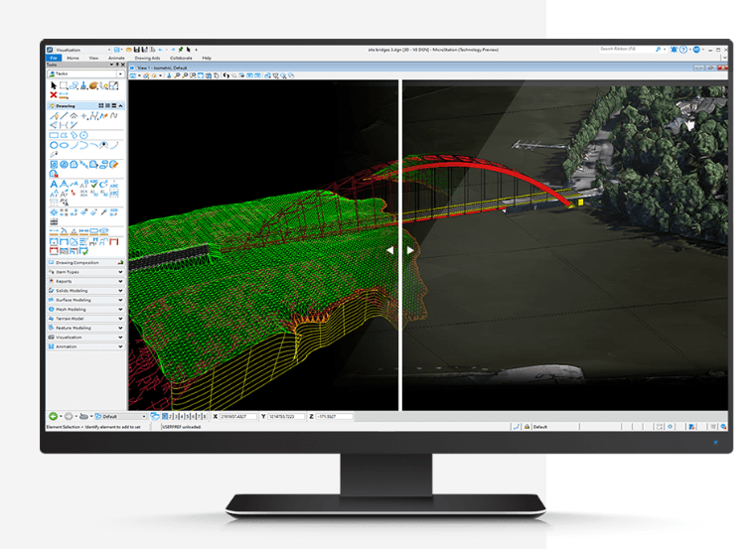Select the Element Selection arrow tool
Screen dimensions: 756x549
point(53,85)
